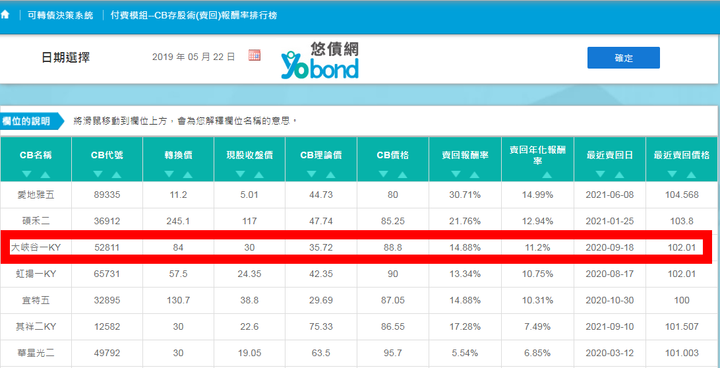The height and width of the screenshot is (368, 720).
Task: Go to the home page icon
Action: click(x=5, y=15)
